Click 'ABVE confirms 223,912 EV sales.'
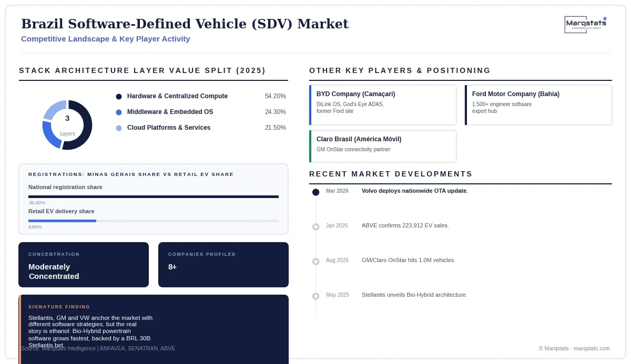Image resolution: width=631 pixels, height=364 pixels. click(x=405, y=225)
